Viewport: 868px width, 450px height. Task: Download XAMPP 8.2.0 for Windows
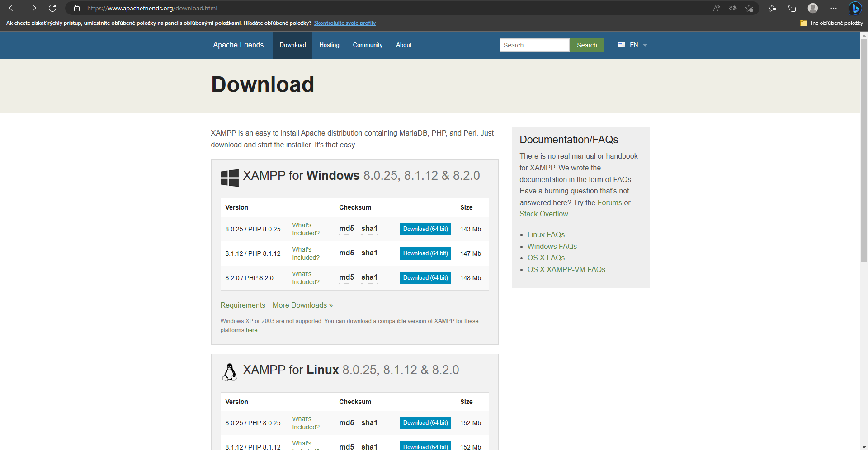click(x=425, y=278)
